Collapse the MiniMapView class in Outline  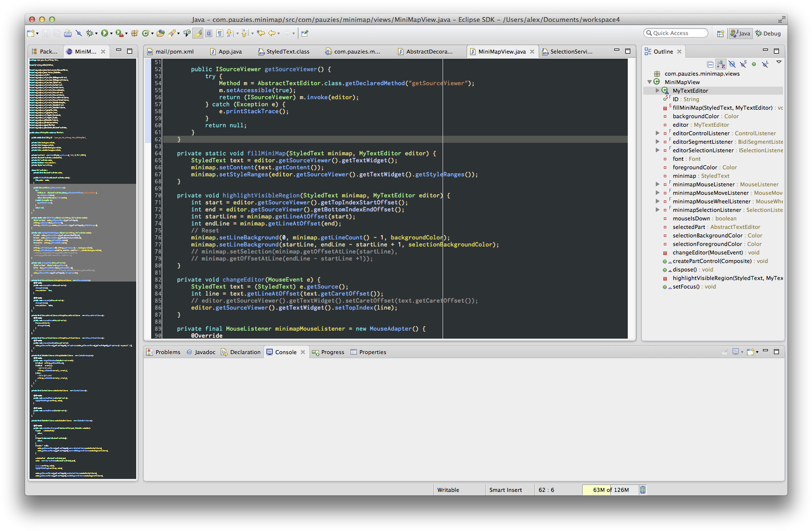(x=650, y=82)
